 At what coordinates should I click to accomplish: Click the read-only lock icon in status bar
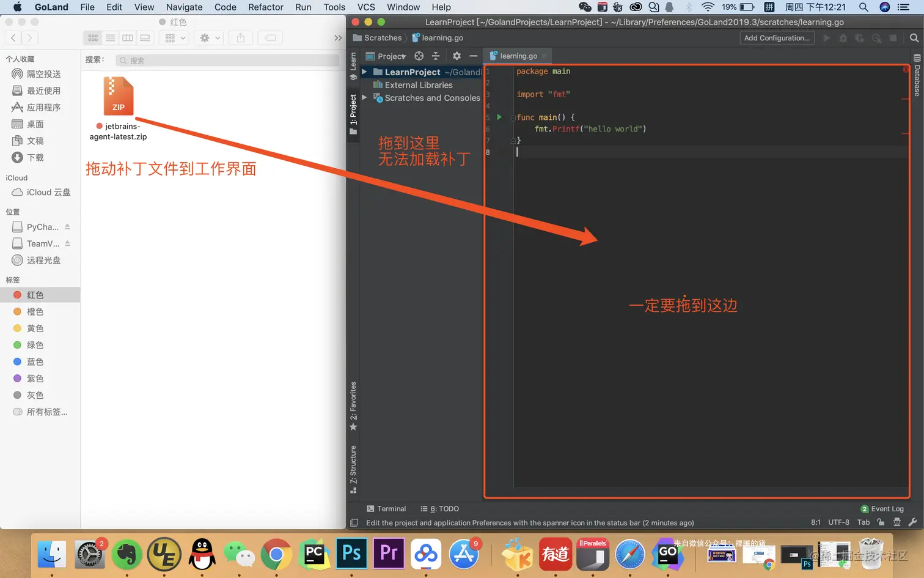click(881, 522)
